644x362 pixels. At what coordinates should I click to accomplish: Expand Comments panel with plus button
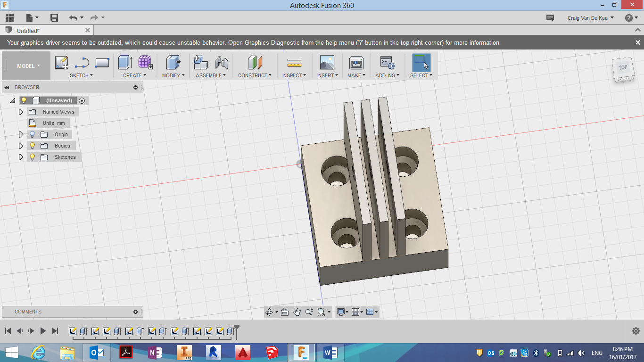click(136, 312)
